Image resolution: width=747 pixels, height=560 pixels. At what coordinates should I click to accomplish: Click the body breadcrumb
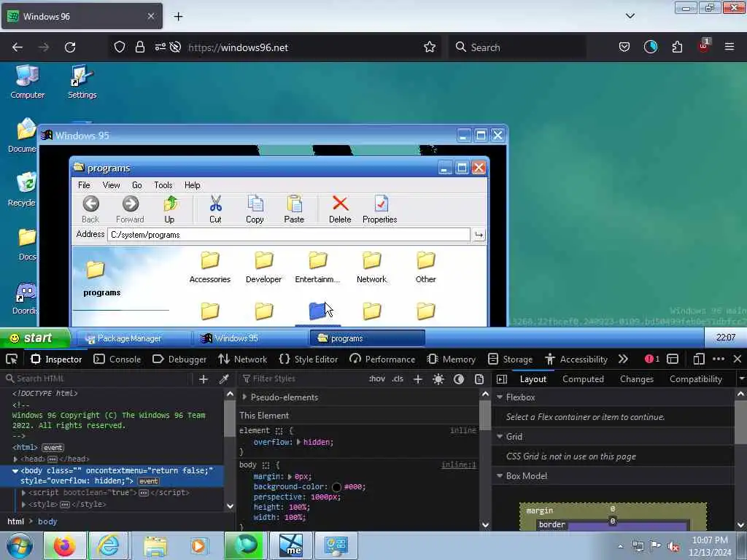coord(47,521)
